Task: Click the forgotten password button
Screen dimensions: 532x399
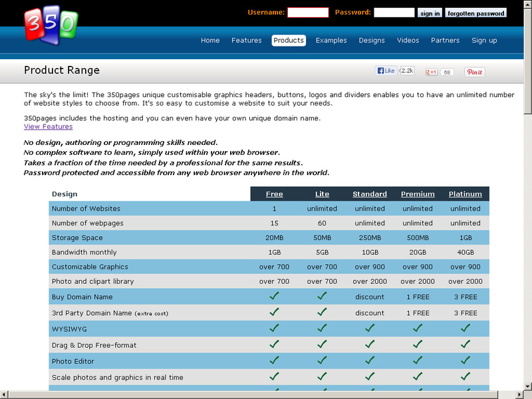Action: [x=475, y=13]
